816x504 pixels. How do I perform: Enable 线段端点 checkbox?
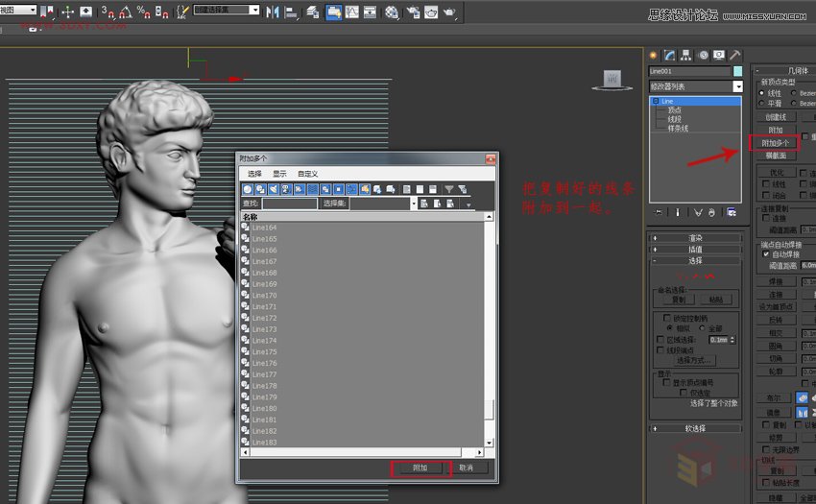(x=660, y=349)
